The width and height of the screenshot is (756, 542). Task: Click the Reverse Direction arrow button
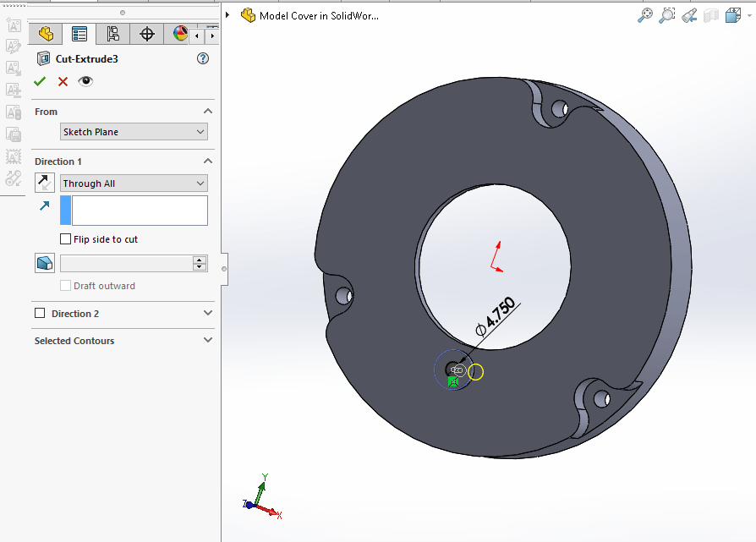tap(45, 183)
